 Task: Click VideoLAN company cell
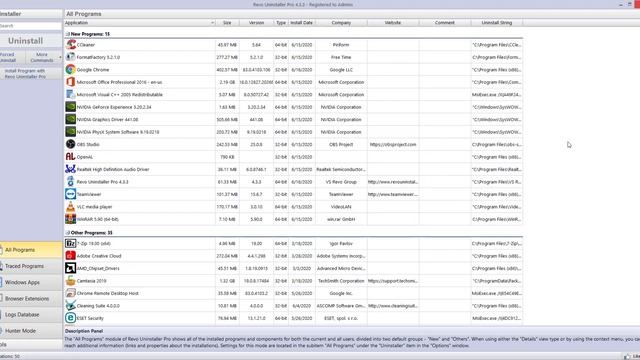pos(341,207)
